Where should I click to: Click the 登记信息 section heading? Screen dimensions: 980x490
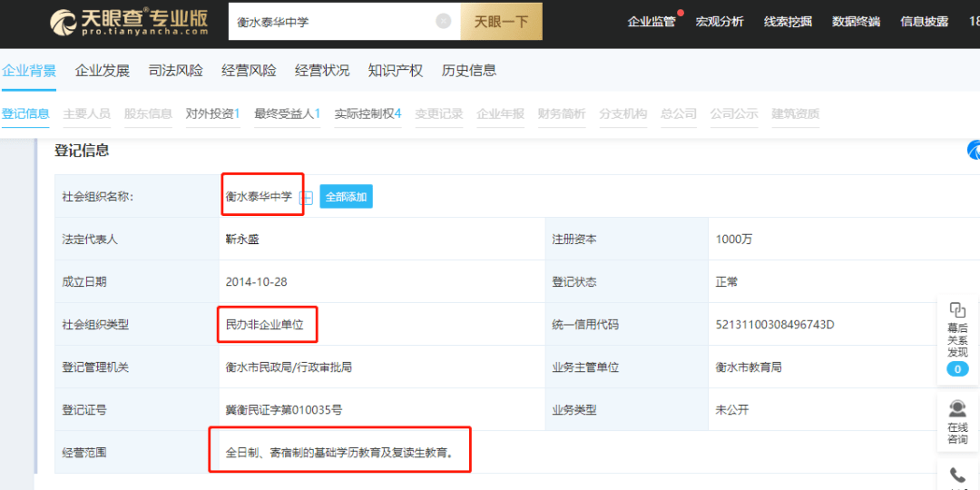[82, 151]
